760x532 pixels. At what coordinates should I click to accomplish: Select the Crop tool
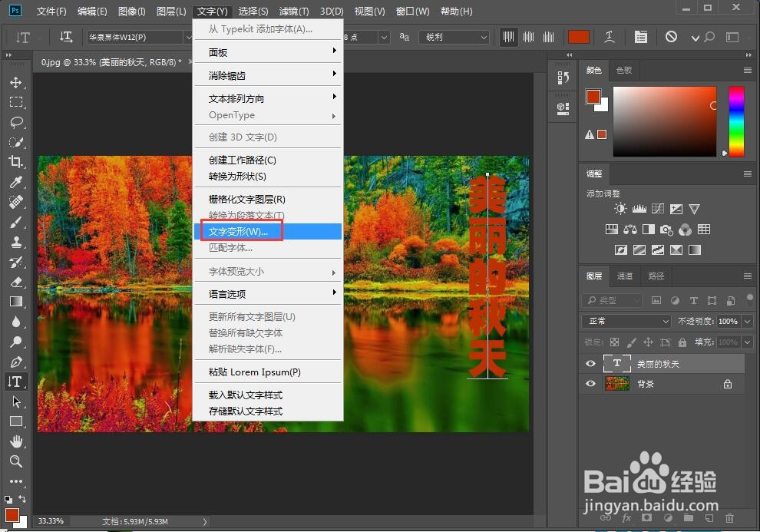click(x=17, y=162)
